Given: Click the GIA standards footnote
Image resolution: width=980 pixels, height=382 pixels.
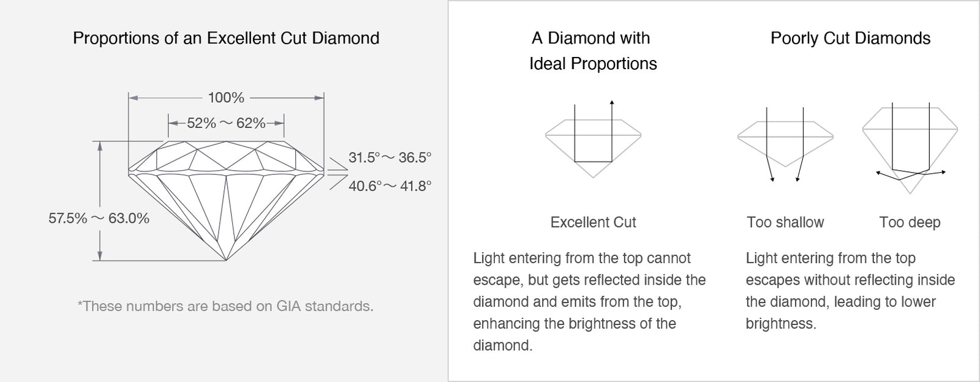Looking at the screenshot, I should [225, 305].
